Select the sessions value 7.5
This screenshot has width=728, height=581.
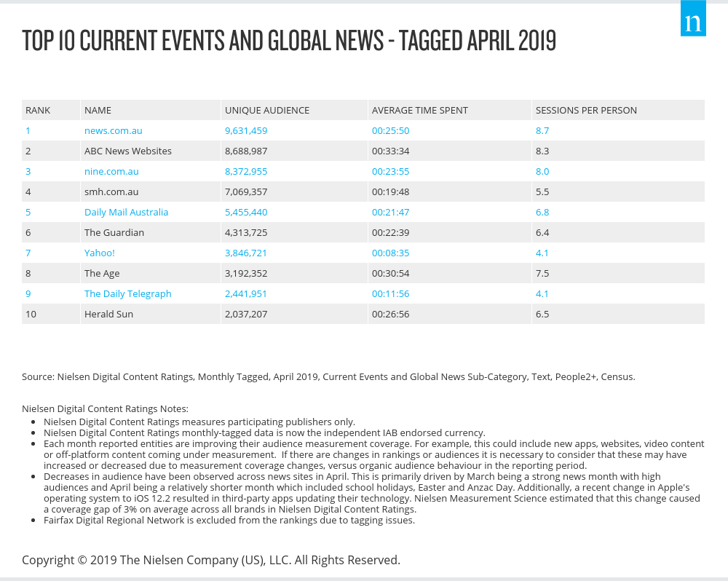click(542, 274)
